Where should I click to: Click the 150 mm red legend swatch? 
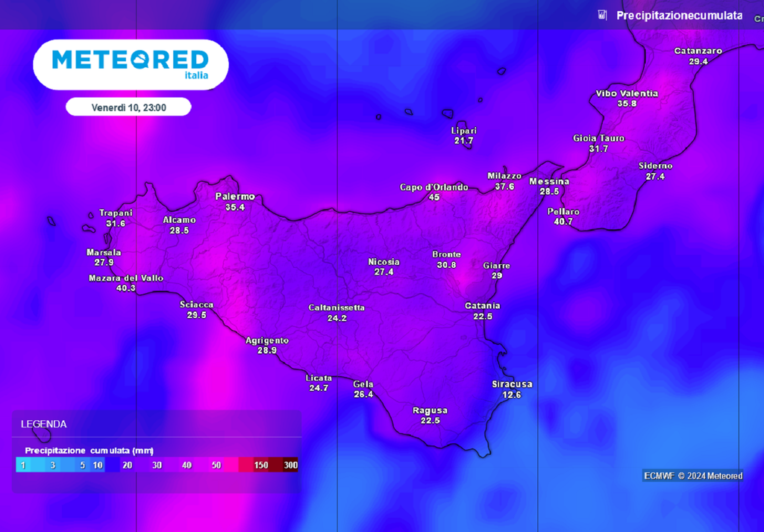pos(260,465)
